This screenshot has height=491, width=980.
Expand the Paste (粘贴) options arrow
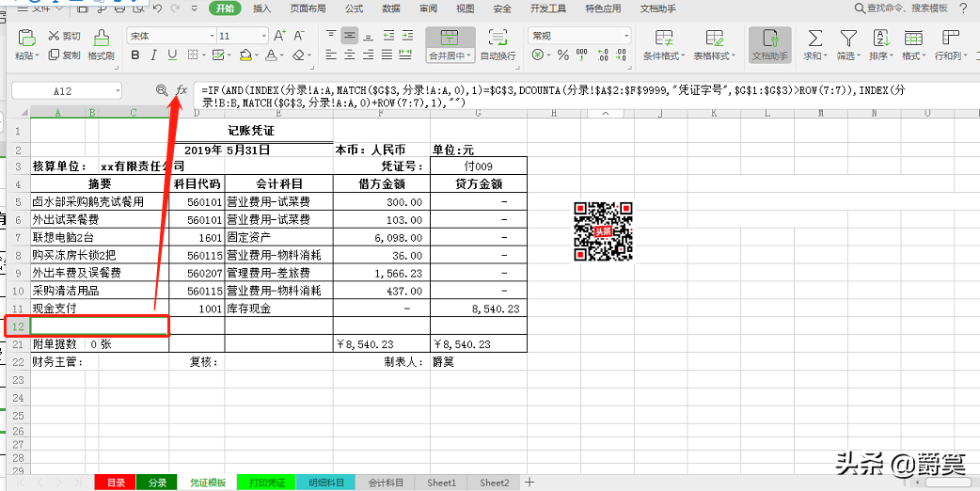tap(38, 55)
